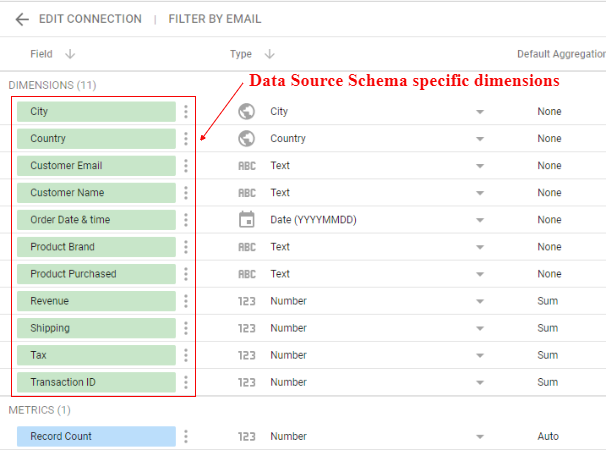The image size is (606, 450).
Task: Expand the type dropdown for Customer Name
Action: click(480, 193)
